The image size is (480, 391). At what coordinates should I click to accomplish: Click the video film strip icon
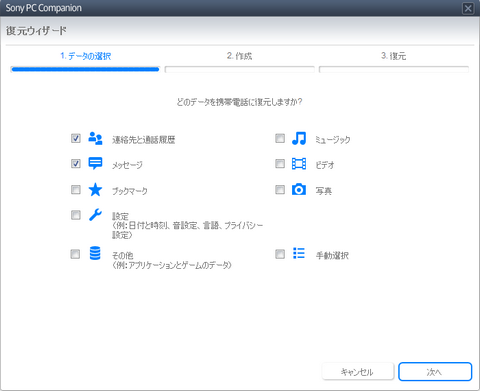(x=299, y=164)
